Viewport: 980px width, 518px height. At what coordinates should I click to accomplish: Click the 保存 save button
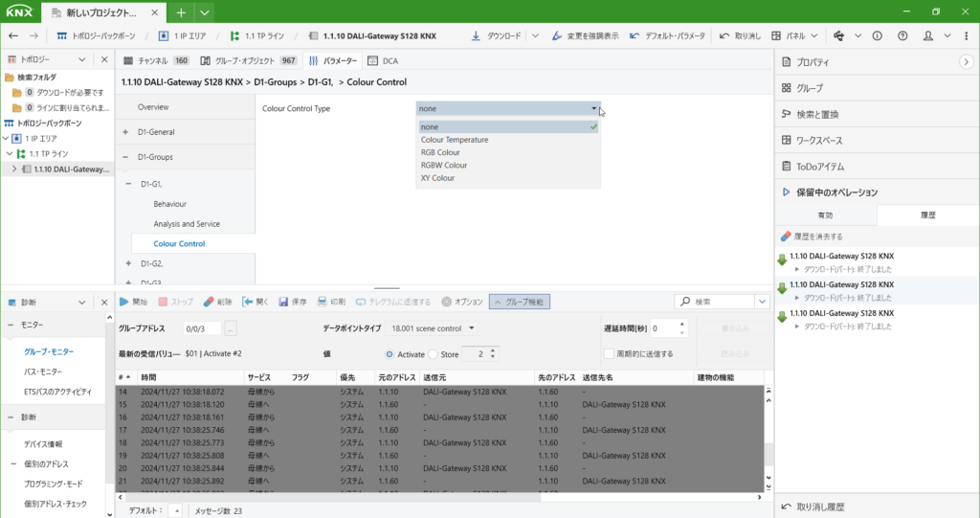293,302
